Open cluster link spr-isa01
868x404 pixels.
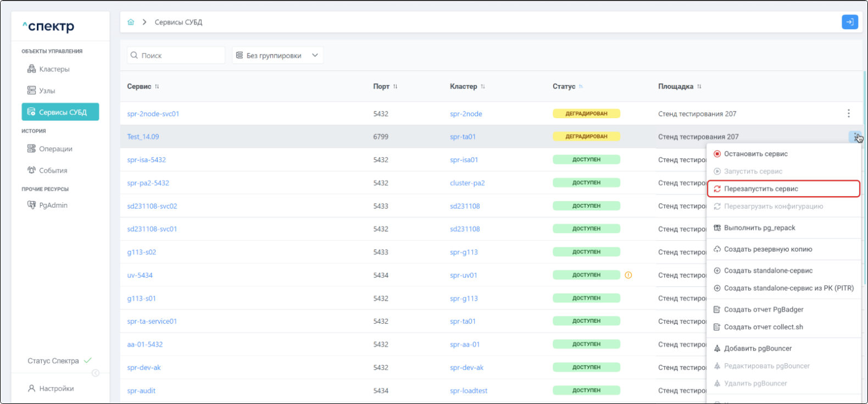click(x=464, y=160)
